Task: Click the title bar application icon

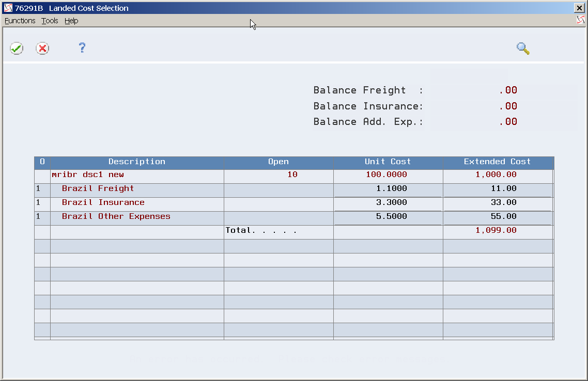Action: [8, 8]
